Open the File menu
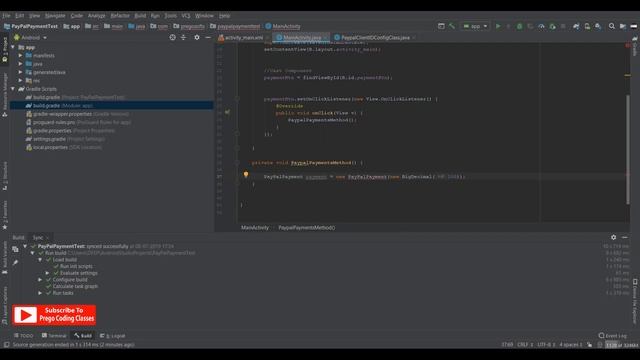The height and width of the screenshot is (360, 640). point(6,16)
